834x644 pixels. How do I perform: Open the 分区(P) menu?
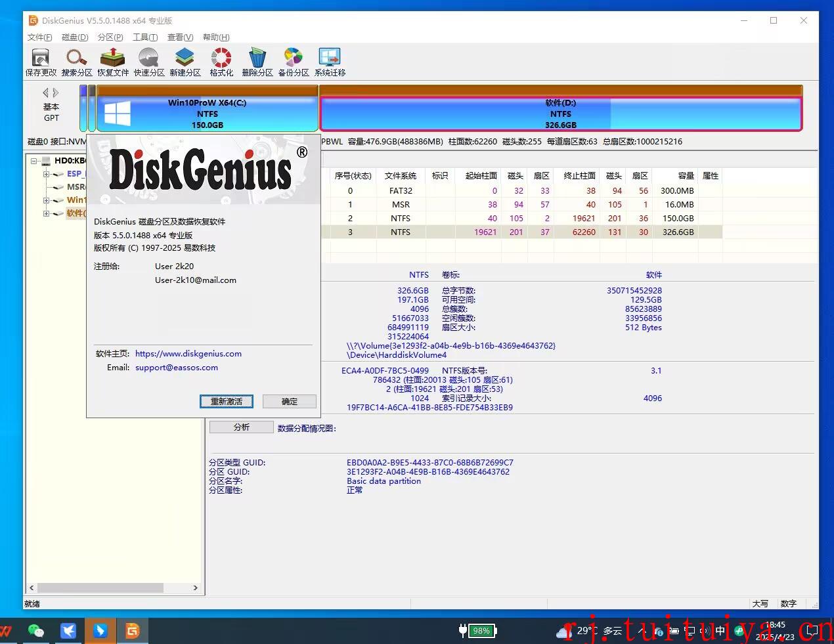[x=110, y=37]
